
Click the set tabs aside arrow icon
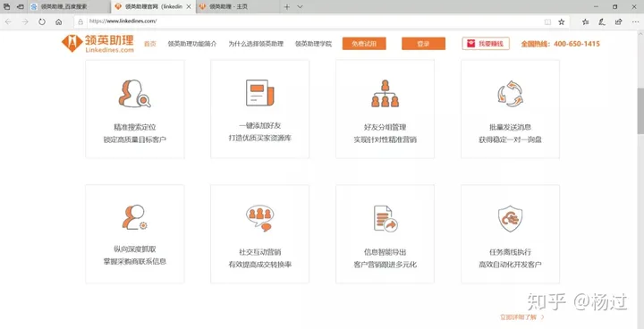20,6
